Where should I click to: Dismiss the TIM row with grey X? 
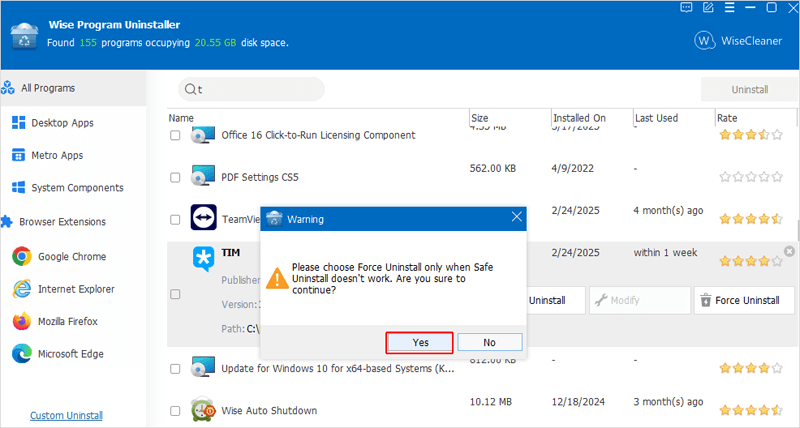tap(789, 251)
